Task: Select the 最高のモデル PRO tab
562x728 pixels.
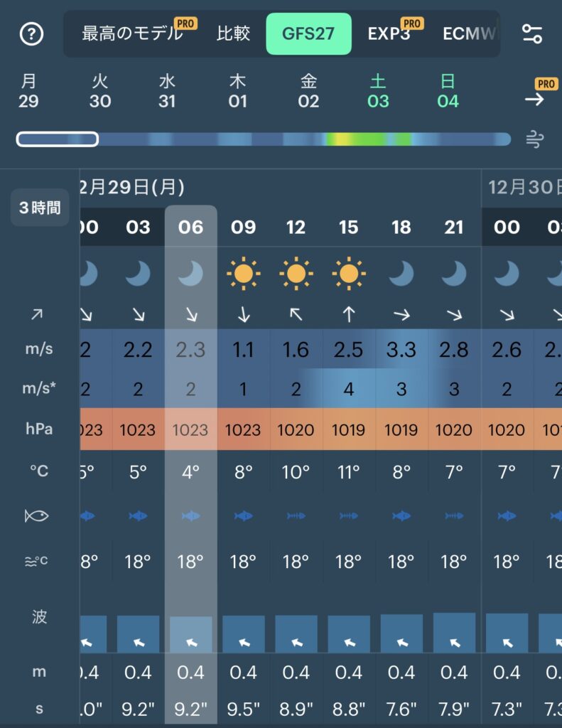Action: (x=134, y=33)
